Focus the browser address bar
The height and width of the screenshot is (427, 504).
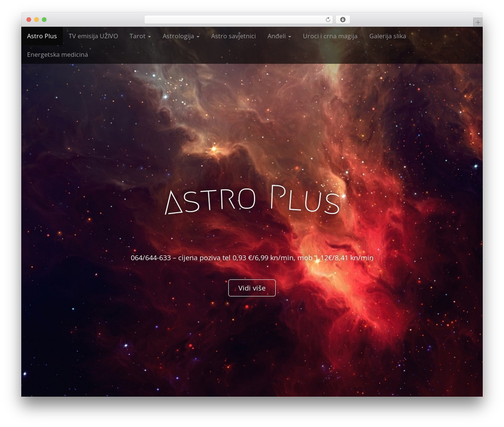point(239,20)
